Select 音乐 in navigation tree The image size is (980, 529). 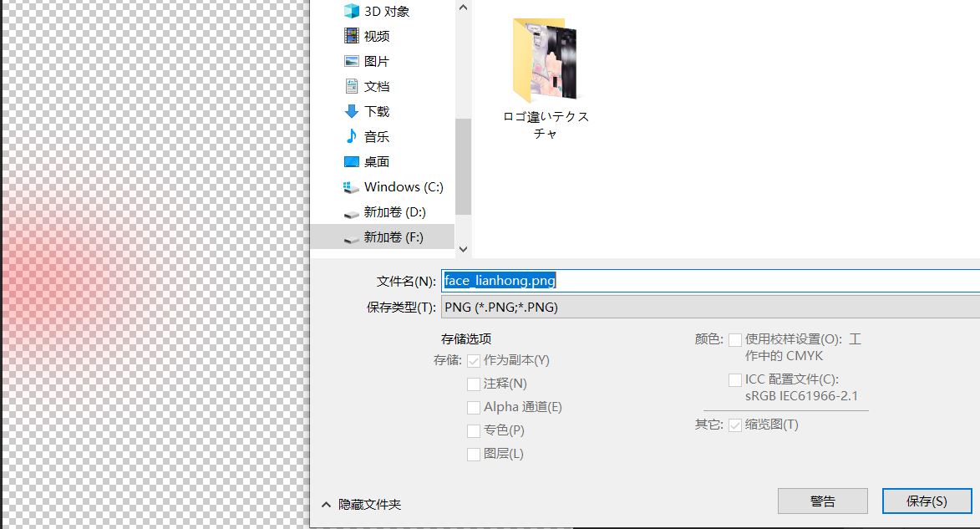377,136
